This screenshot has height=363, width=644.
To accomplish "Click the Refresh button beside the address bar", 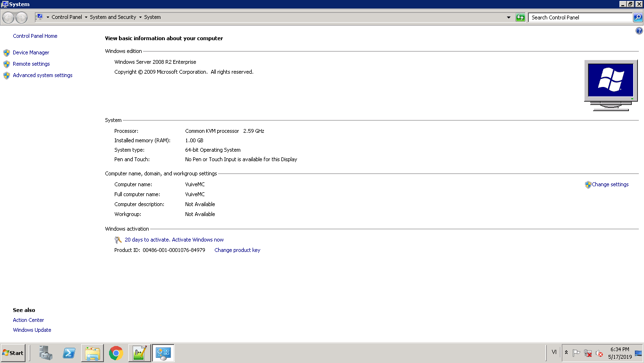I will click(520, 17).
